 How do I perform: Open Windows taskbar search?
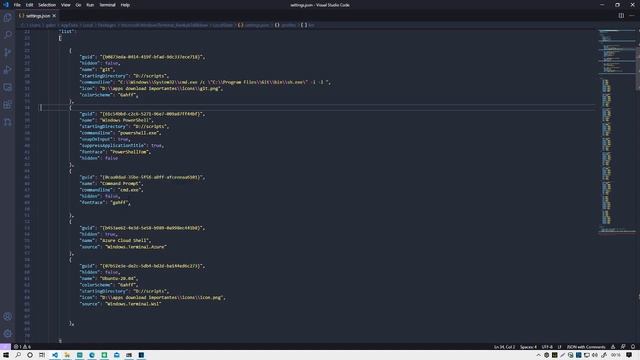point(18,355)
